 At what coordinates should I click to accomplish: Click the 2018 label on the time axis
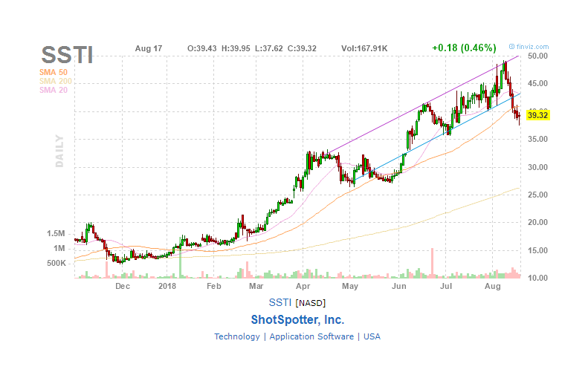[x=167, y=286]
